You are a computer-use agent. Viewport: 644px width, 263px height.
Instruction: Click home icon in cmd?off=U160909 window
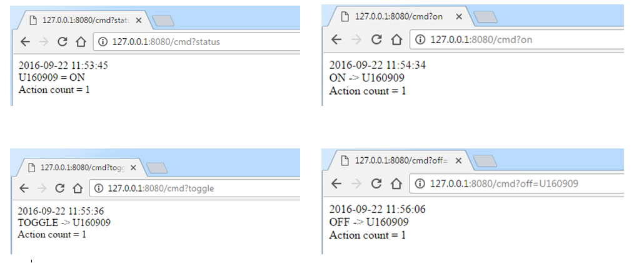396,183
